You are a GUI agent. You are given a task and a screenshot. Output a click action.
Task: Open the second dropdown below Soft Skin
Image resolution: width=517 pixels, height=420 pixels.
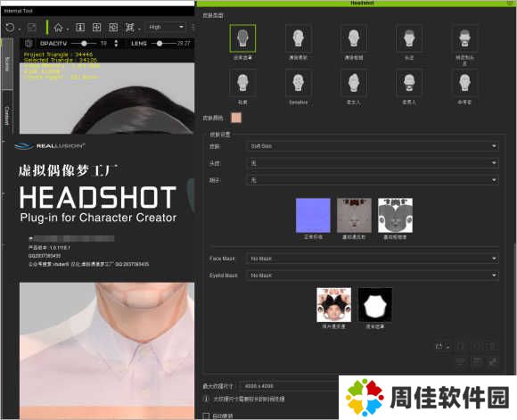pos(373,163)
